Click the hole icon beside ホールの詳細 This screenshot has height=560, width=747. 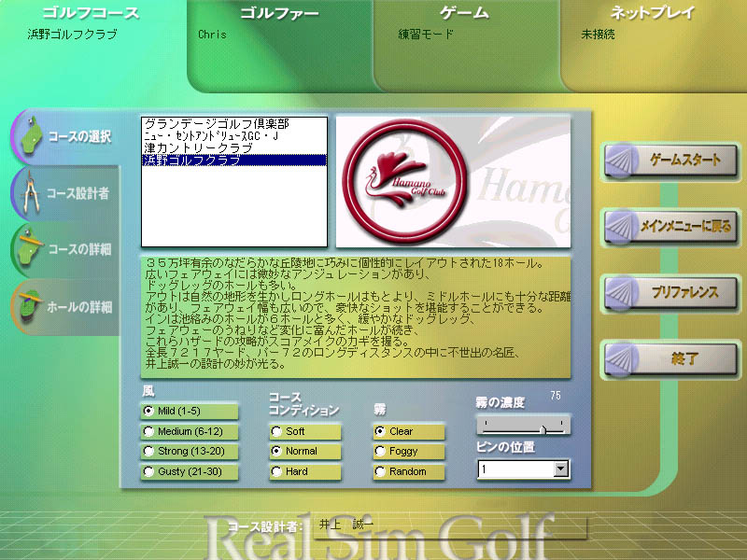29,305
